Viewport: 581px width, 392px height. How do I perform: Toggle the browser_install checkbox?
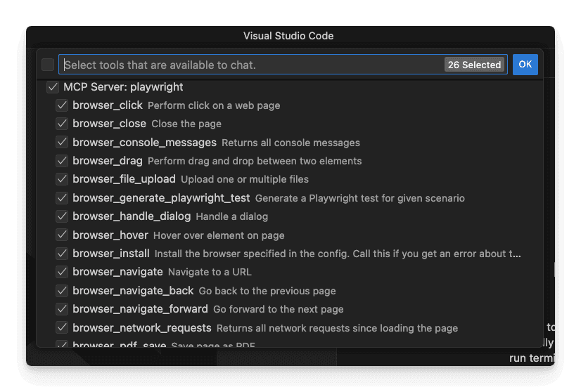coord(62,254)
